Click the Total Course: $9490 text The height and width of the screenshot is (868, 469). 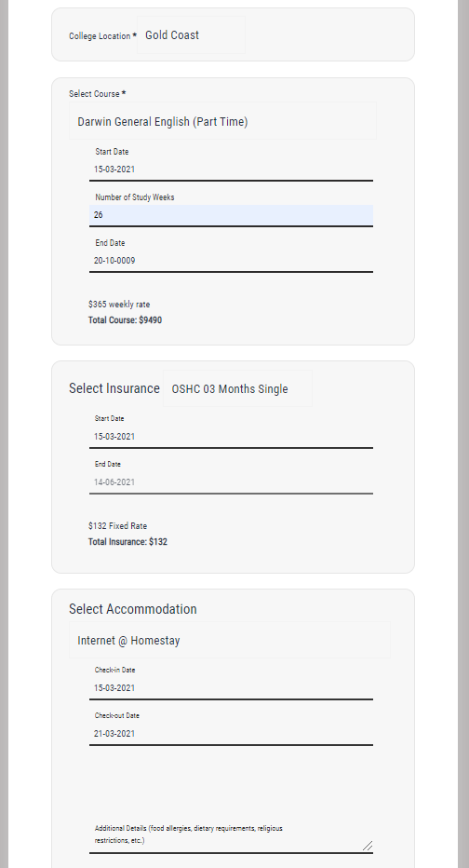pos(125,320)
